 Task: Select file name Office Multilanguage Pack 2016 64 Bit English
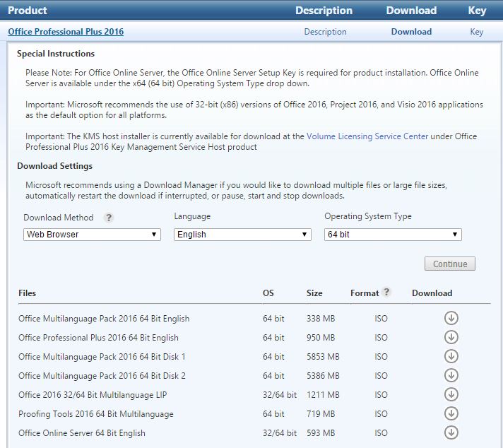[x=104, y=319]
